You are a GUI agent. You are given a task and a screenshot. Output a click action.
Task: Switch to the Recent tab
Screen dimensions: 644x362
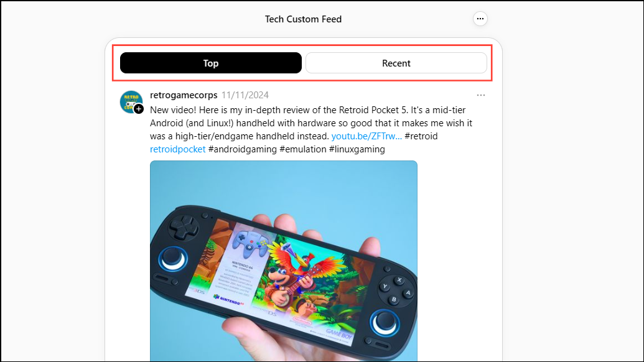click(x=396, y=63)
